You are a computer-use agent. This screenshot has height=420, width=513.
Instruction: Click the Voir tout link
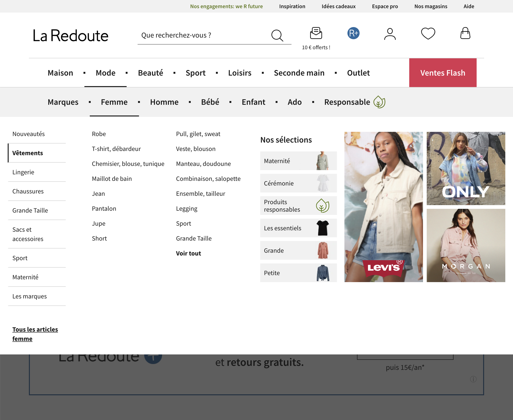pyautogui.click(x=188, y=253)
